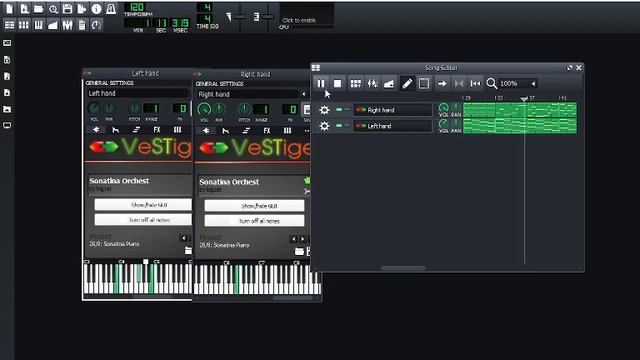Open FX tab in Left hand window
This screenshot has width=640, height=360.
pos(157,129)
